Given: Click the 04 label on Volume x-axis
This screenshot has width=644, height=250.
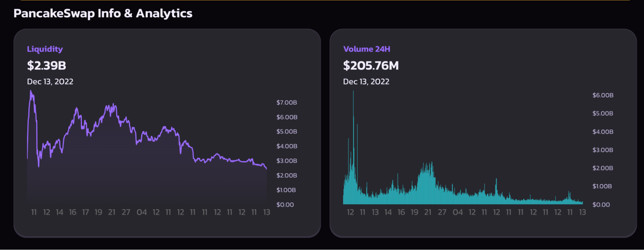Looking at the screenshot, I should coord(457,212).
